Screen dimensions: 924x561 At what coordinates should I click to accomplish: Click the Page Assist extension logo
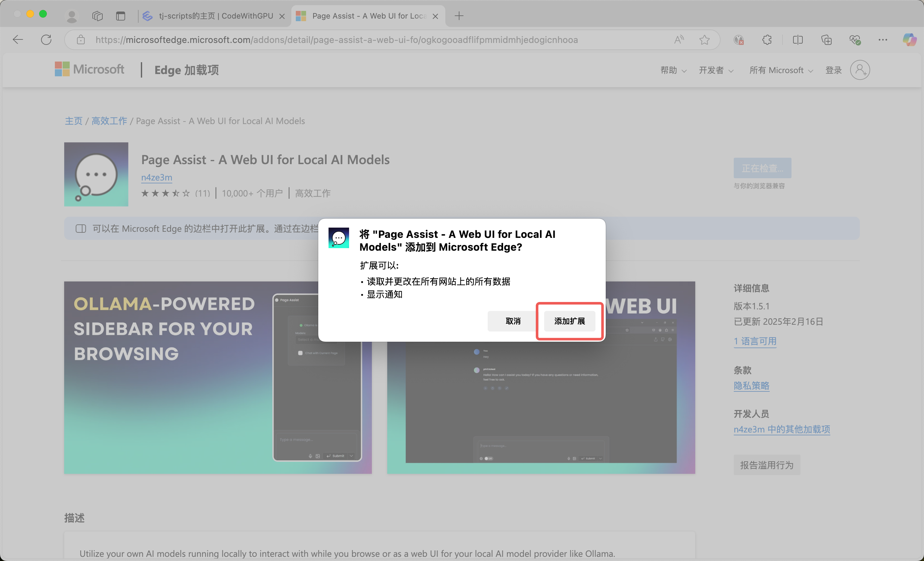coord(96,174)
